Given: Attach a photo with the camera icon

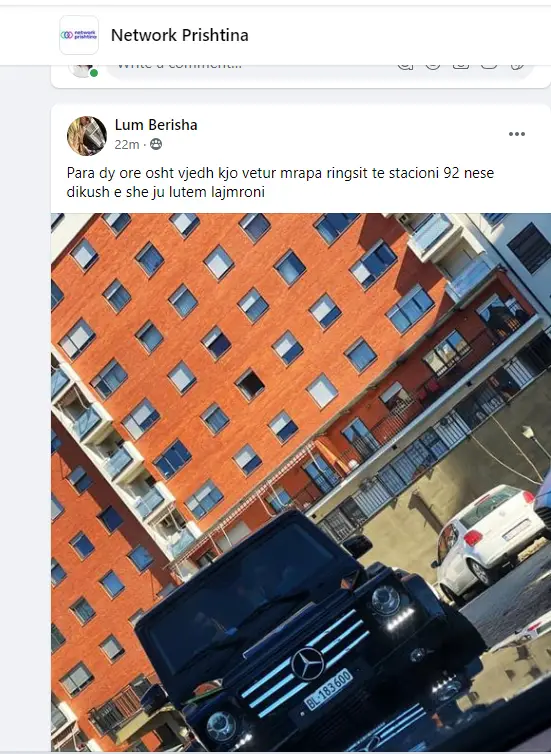Looking at the screenshot, I should coord(461,66).
